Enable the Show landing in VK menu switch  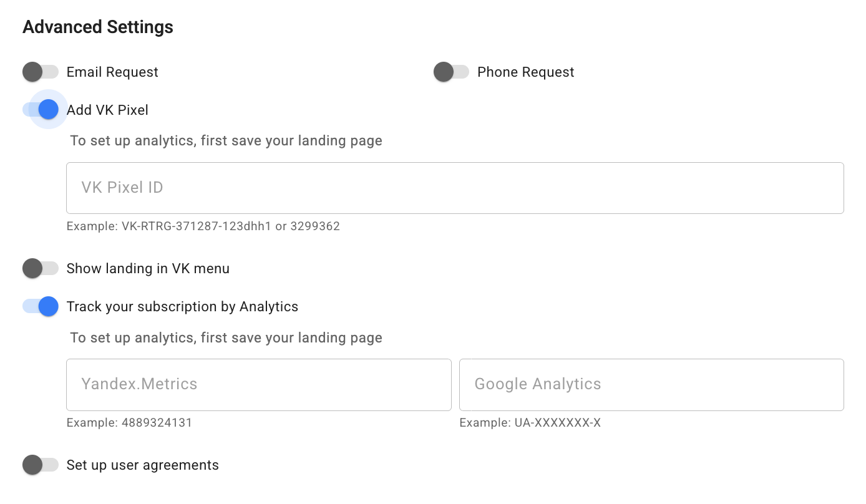[x=40, y=269]
